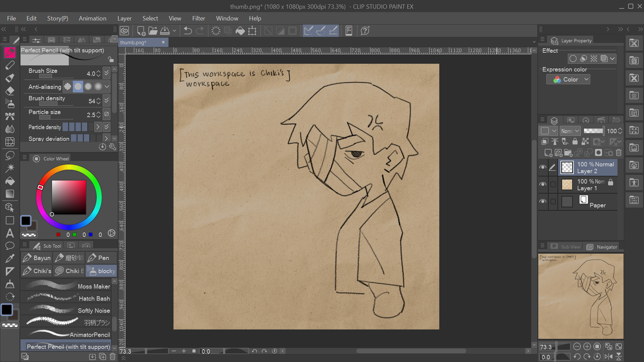Click the Save icon in the command bar
This screenshot has height=362, width=644.
(x=165, y=31)
